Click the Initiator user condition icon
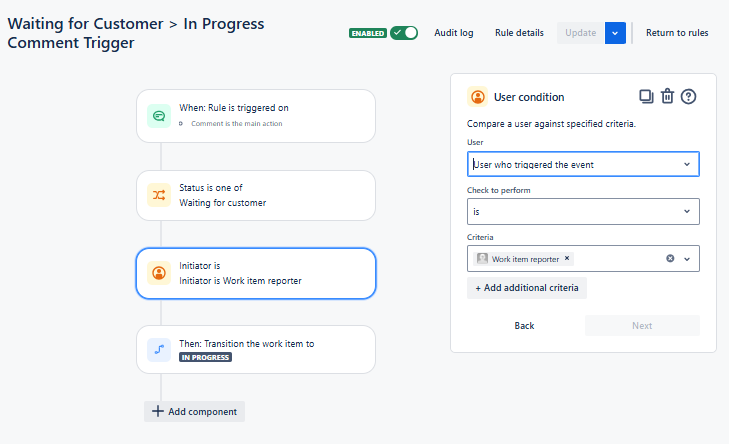729x444 pixels. pos(159,273)
